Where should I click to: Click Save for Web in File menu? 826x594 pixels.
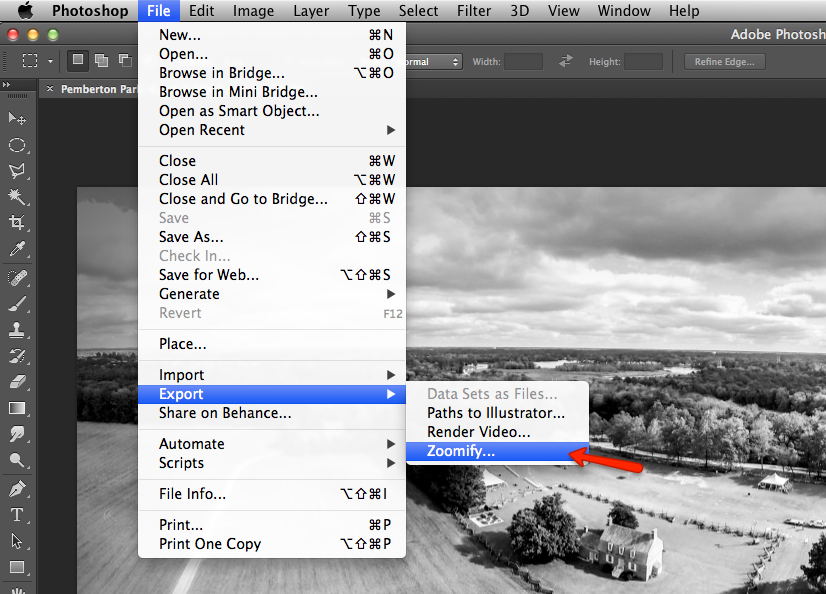[209, 275]
